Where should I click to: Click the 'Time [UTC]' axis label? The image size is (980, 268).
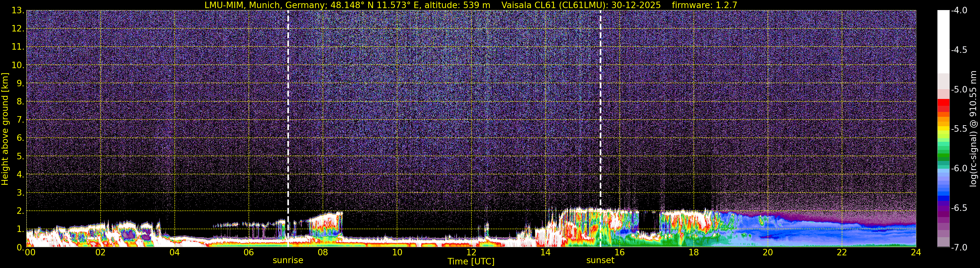[x=471, y=262]
